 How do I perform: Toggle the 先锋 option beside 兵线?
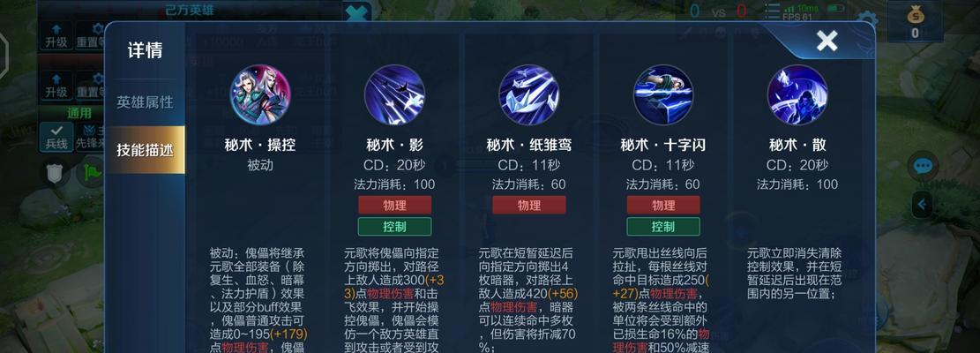click(x=92, y=137)
